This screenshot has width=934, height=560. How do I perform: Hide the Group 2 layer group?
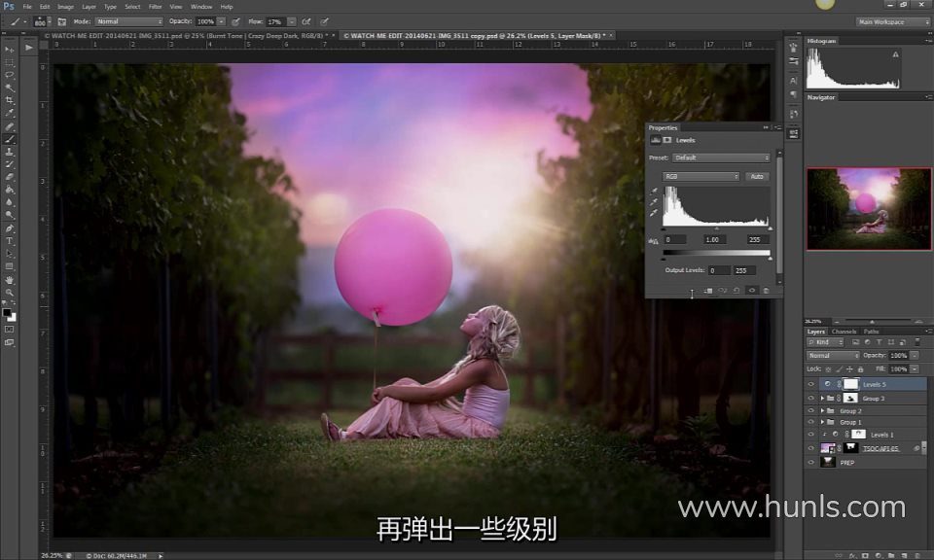[810, 410]
